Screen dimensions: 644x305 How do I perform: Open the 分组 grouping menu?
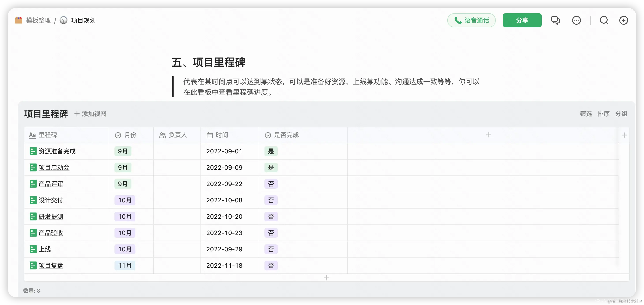point(621,114)
